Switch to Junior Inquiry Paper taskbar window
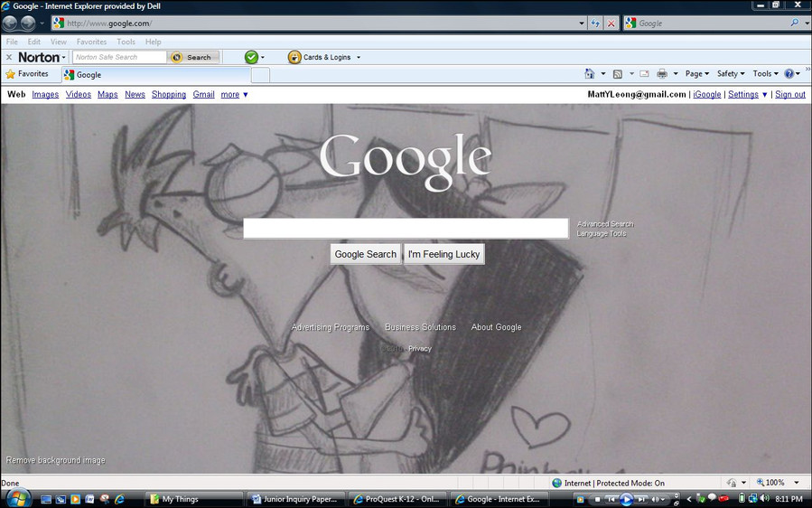This screenshot has height=508, width=812. coord(295,499)
